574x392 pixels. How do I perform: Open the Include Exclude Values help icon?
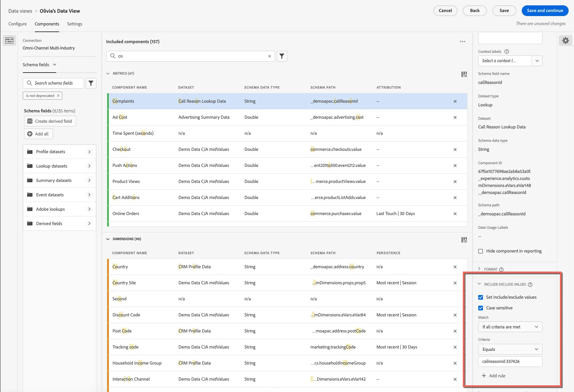530,285
